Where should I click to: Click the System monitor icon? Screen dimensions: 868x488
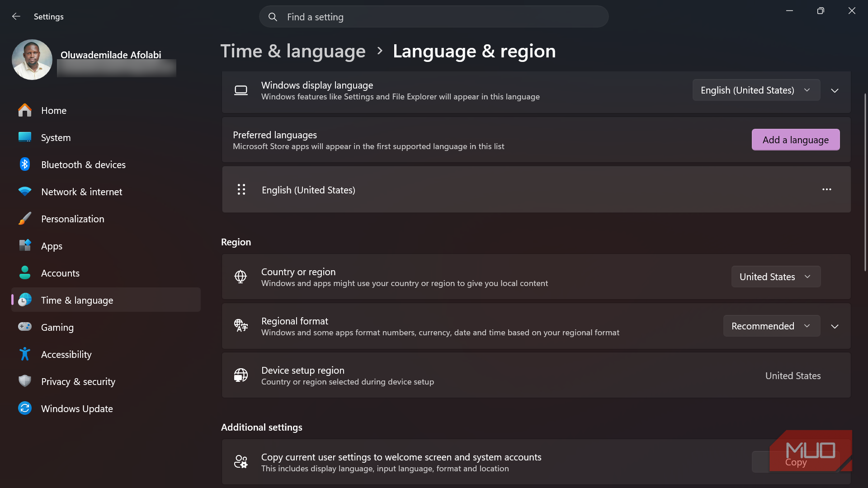click(25, 137)
